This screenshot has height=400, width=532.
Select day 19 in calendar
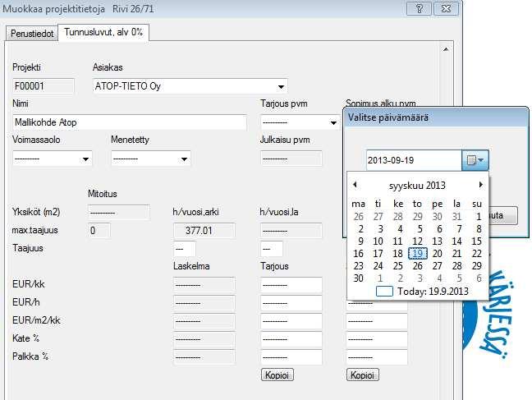coord(418,254)
